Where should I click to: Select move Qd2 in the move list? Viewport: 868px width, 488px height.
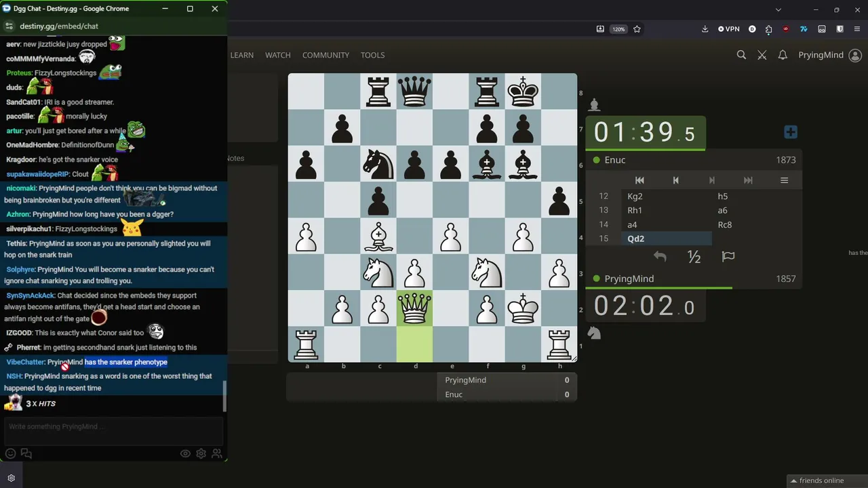click(667, 239)
